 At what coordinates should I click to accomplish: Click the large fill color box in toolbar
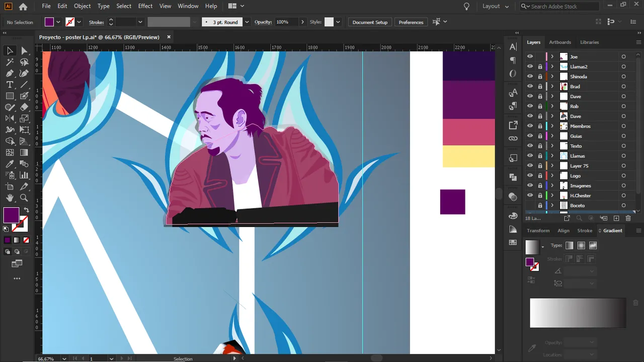point(11,215)
